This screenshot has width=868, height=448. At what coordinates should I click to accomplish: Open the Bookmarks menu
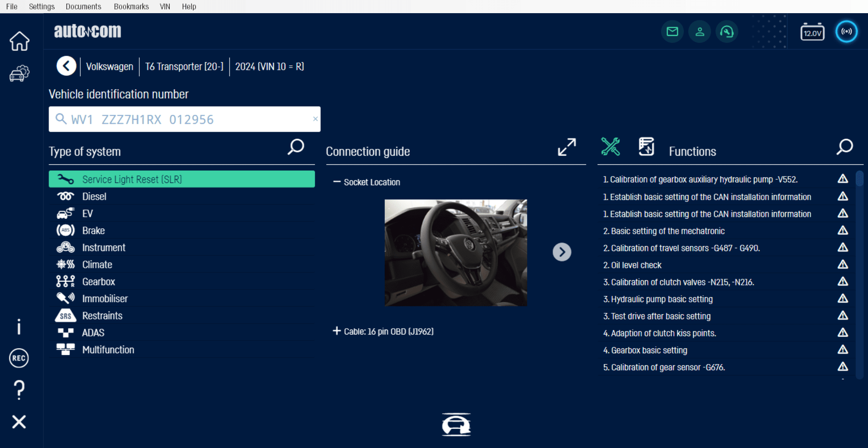[x=131, y=6]
